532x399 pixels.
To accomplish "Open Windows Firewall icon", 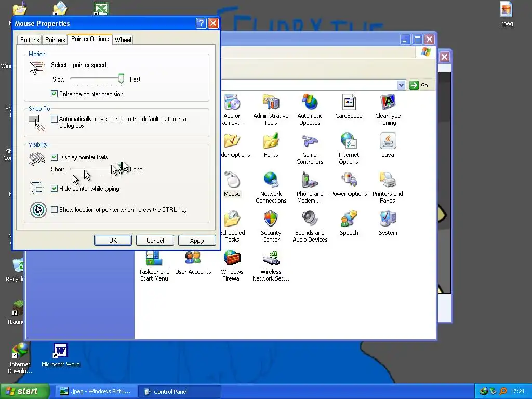I will (x=232, y=265).
